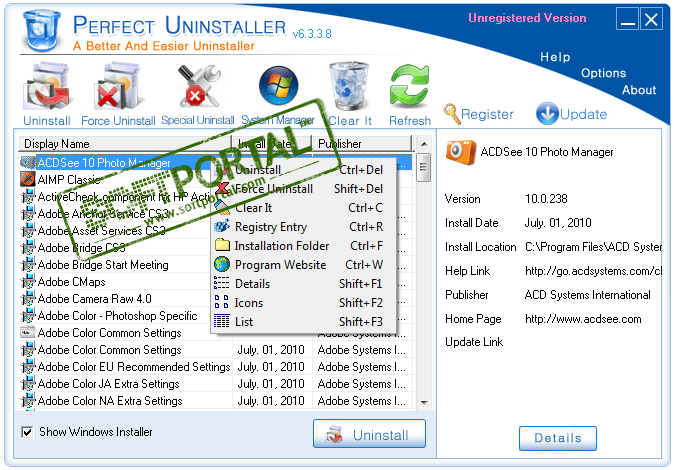The width and height of the screenshot is (674, 470).
Task: Sort by the Publisher column header
Action: point(362,144)
